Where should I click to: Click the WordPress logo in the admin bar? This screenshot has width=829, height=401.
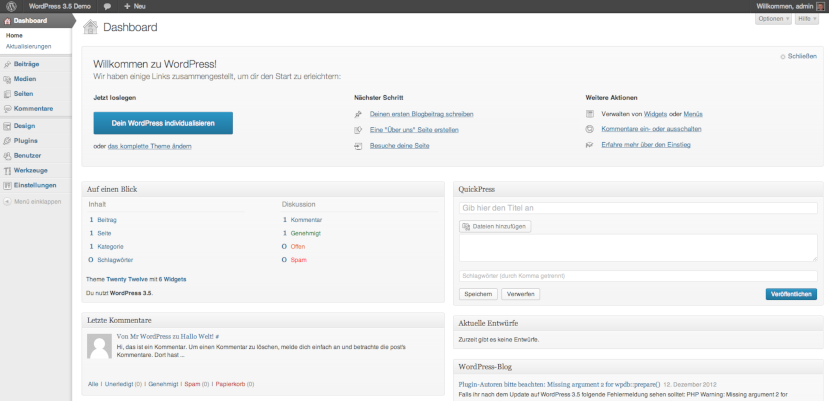point(11,6)
